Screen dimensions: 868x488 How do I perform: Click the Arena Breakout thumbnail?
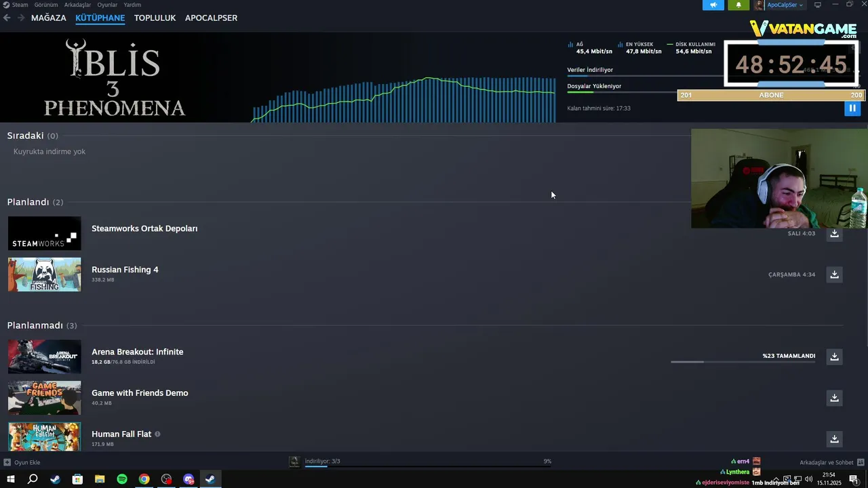44,357
